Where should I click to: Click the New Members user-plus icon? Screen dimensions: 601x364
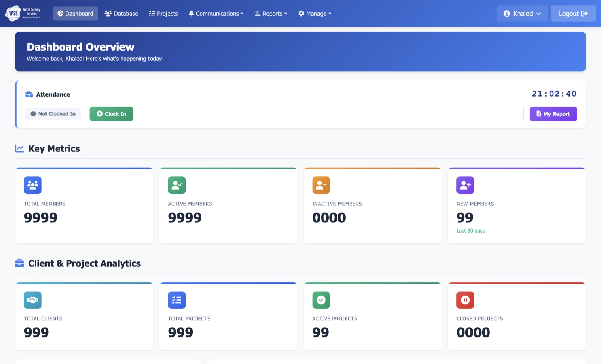pos(465,185)
